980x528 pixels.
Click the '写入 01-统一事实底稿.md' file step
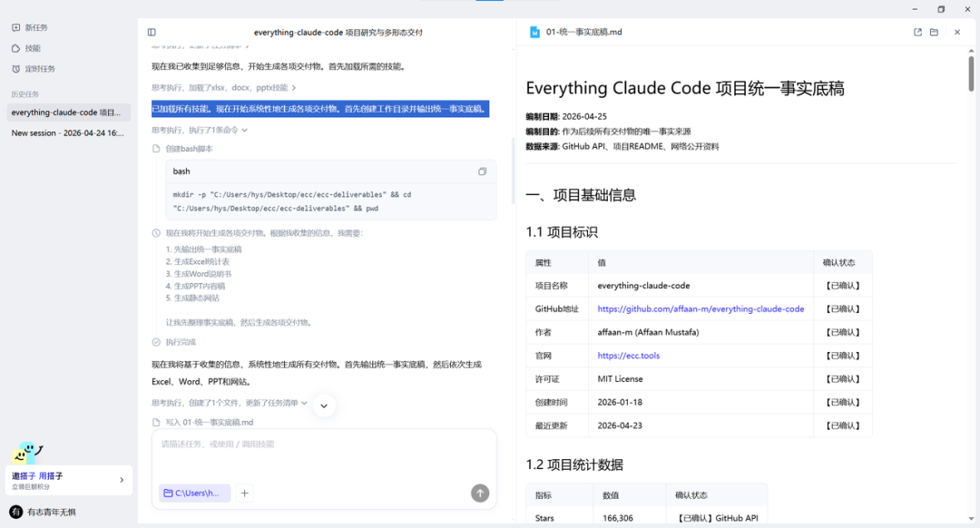click(203, 423)
